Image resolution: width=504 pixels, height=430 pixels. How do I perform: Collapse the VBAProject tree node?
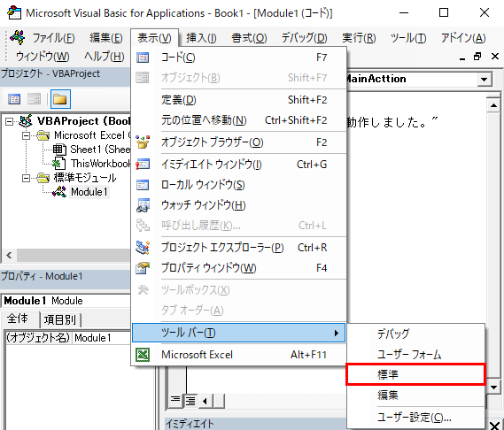(10, 121)
